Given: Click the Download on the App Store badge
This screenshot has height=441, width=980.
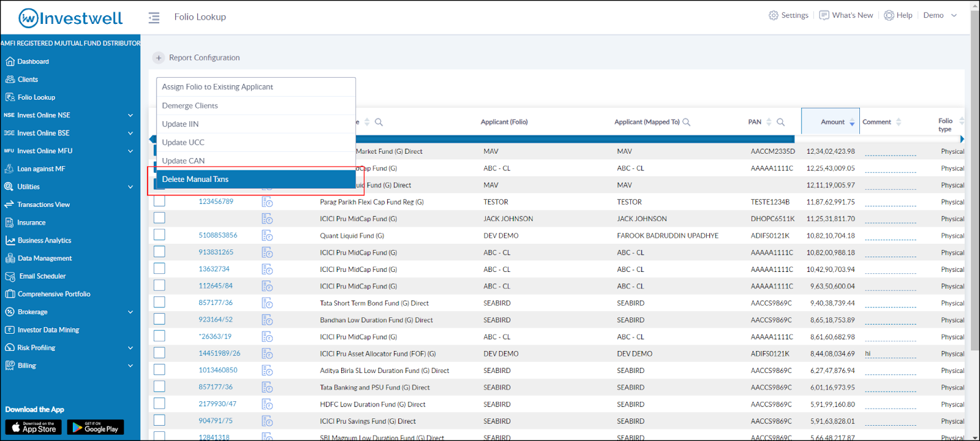Looking at the screenshot, I should (34, 428).
